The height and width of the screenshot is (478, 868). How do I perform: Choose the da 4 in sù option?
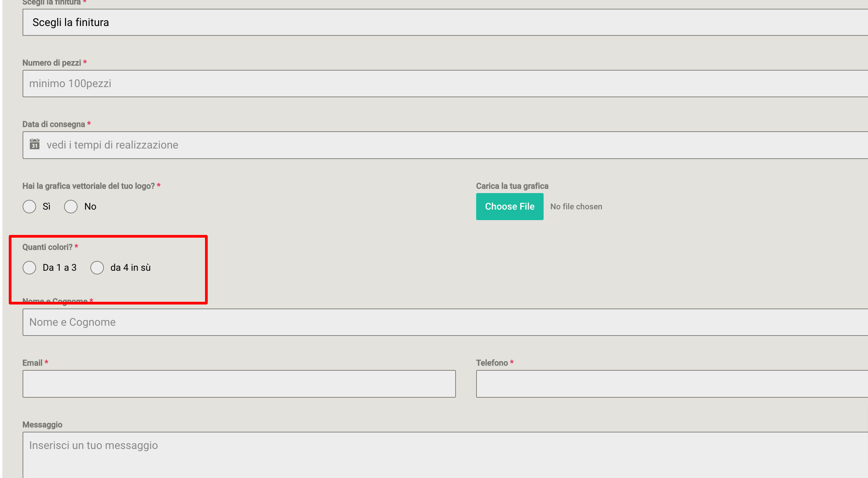97,267
